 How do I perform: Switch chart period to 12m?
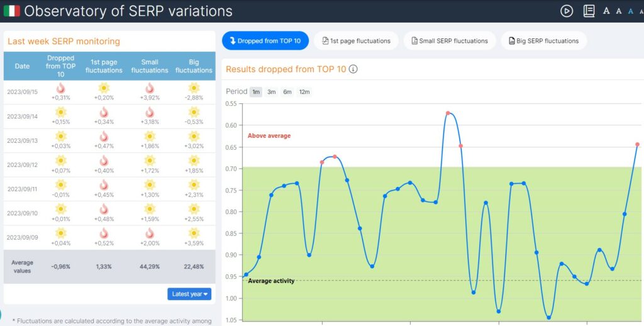click(304, 92)
